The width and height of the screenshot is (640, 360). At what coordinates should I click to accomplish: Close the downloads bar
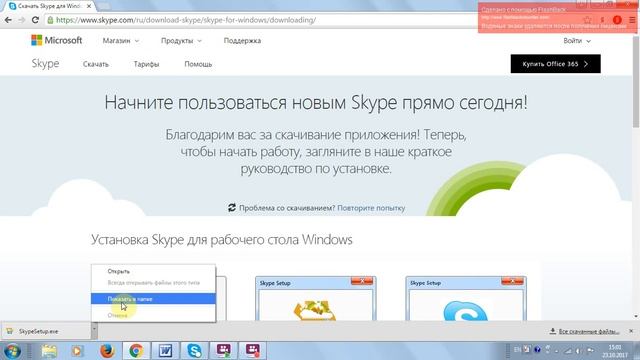point(631,331)
